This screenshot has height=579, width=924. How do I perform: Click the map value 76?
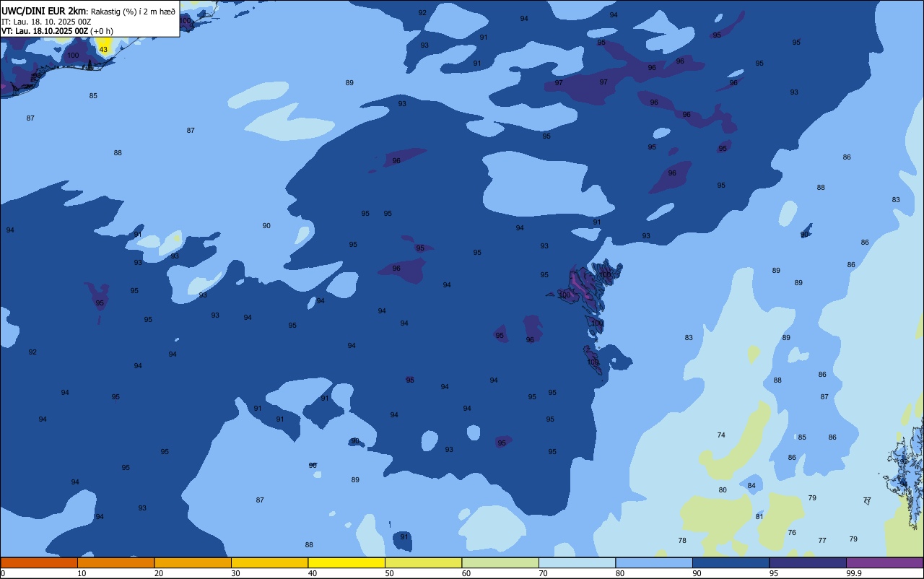tap(792, 533)
